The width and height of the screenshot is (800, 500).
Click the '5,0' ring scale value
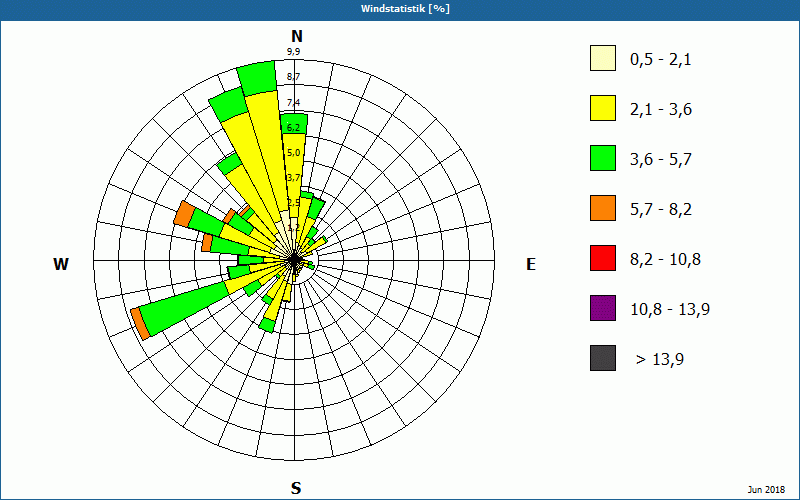click(293, 153)
